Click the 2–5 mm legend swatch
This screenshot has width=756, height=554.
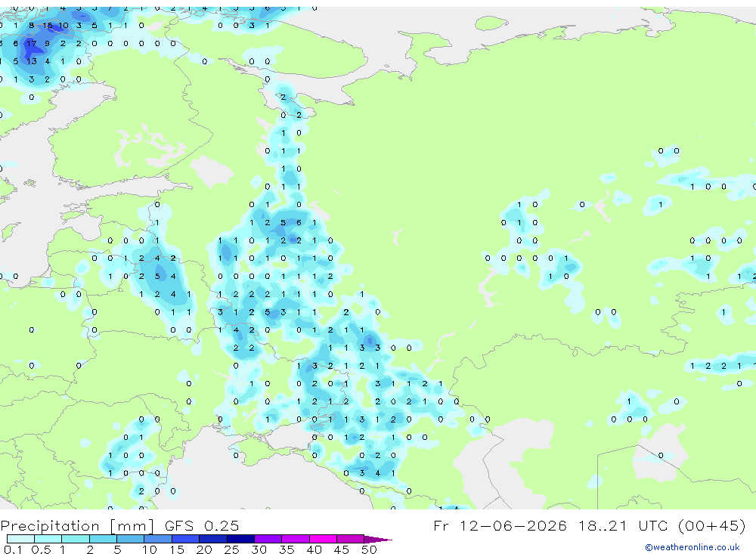[x=103, y=539]
